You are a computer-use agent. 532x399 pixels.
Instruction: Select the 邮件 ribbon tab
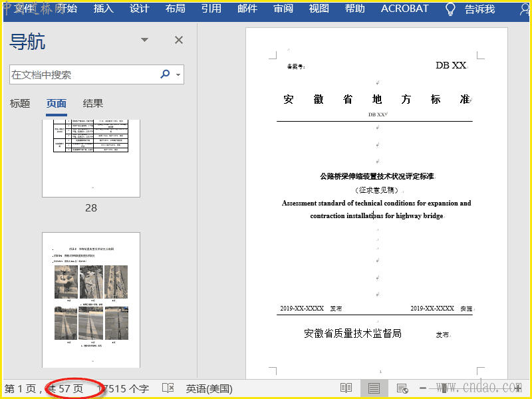pyautogui.click(x=247, y=8)
